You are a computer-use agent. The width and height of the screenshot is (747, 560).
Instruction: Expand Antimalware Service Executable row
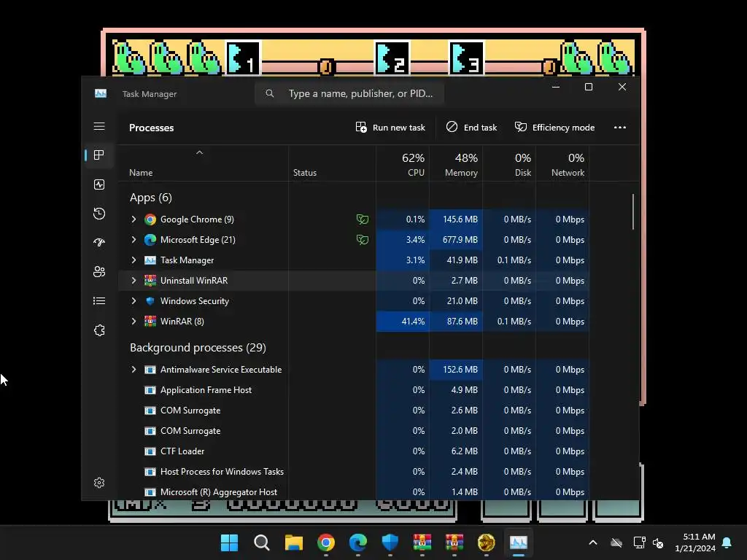tap(134, 370)
